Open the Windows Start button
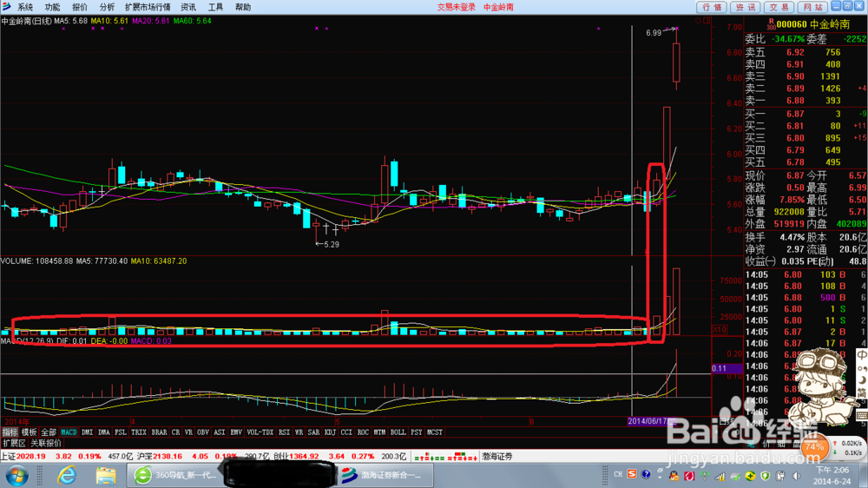The width and height of the screenshot is (868, 488). [x=16, y=476]
